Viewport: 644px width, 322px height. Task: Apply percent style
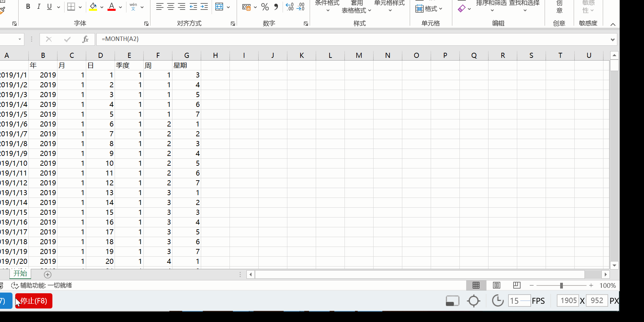[265, 7]
